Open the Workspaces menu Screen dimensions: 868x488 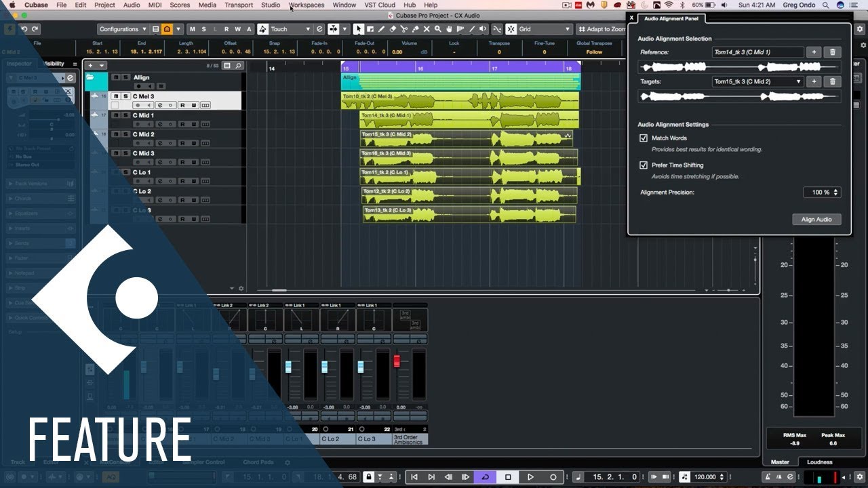pyautogui.click(x=307, y=5)
